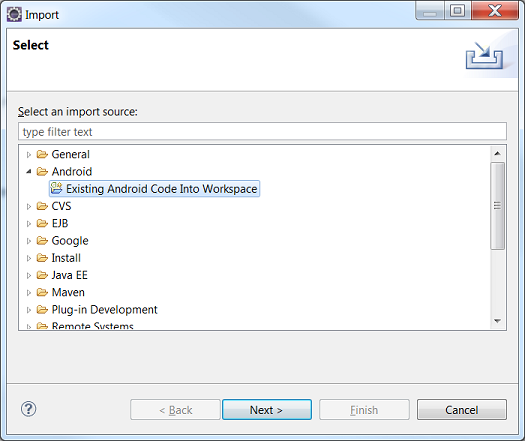This screenshot has height=441, width=525.
Task: Click the type filter text field
Action: [262, 132]
